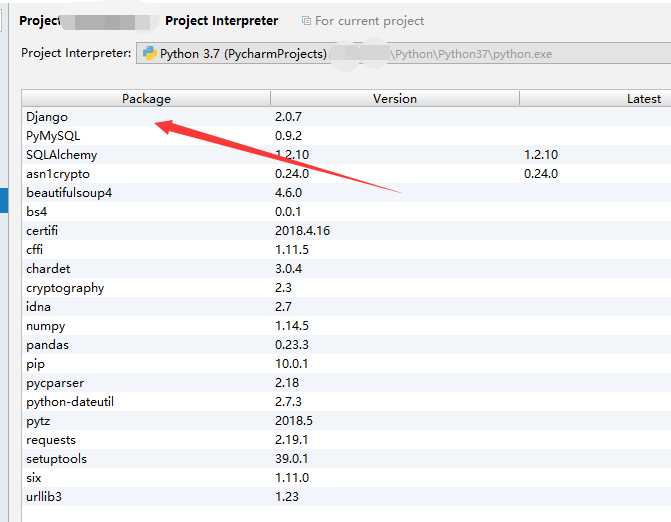
Task: Click the Project Interpreter field label
Action: click(76, 53)
